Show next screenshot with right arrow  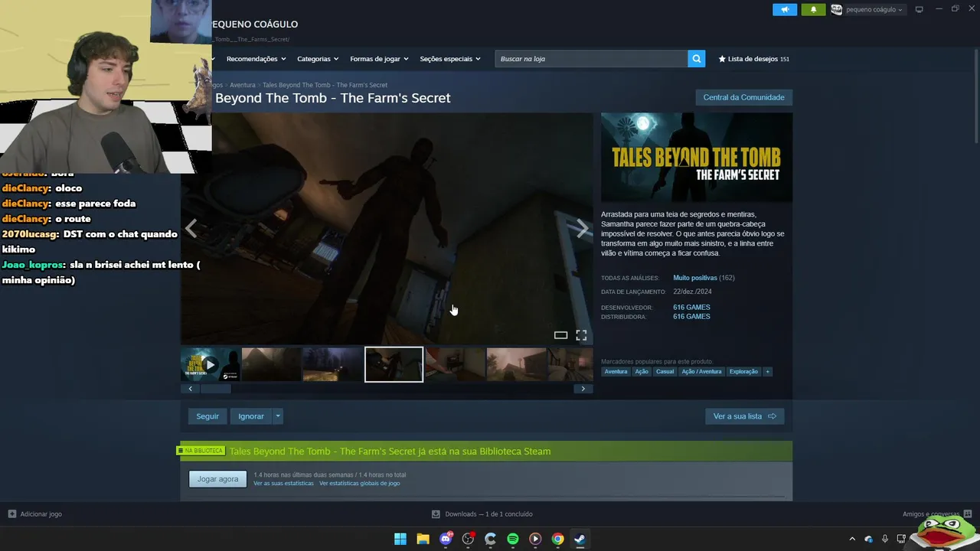[583, 228]
